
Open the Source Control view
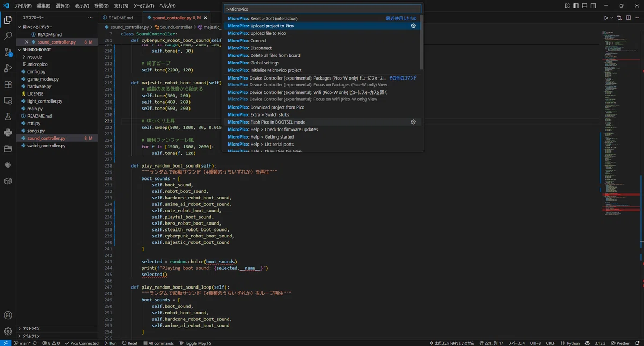coord(8,52)
